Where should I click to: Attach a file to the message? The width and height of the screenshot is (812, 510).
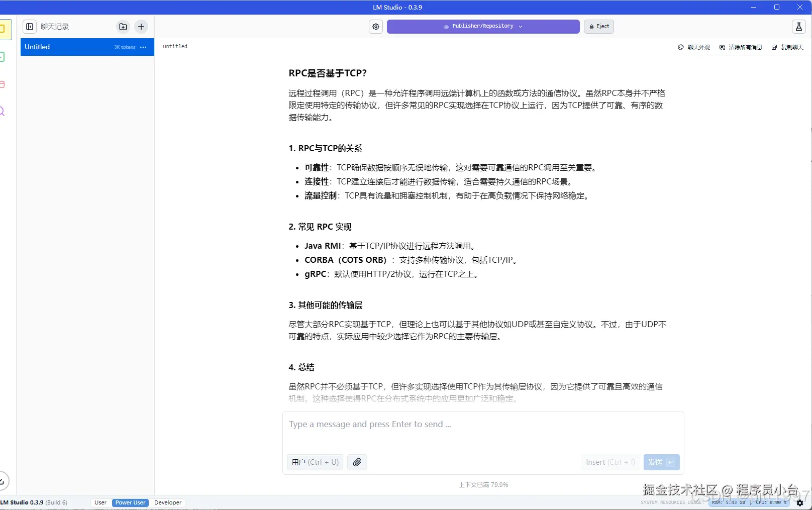tap(357, 462)
